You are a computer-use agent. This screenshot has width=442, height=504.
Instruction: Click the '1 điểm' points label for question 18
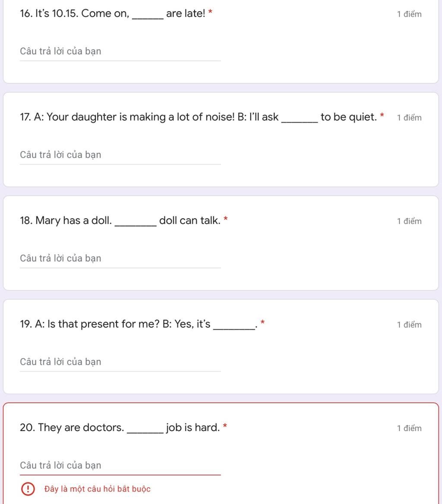point(409,221)
